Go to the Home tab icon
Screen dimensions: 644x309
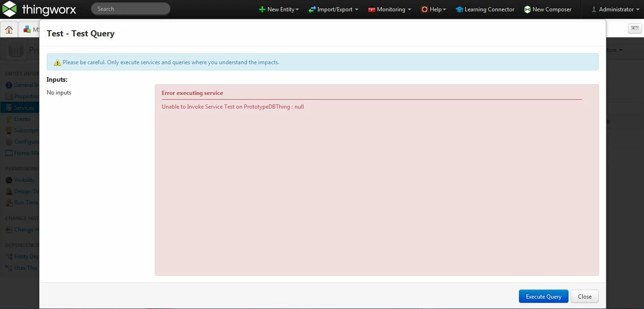point(9,29)
